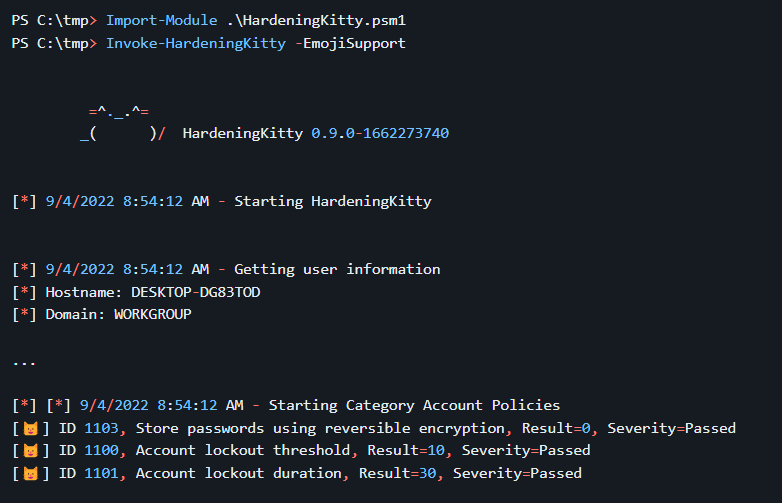Click the cat emoji beside ID 1101
This screenshot has width=782, height=503.
tap(31, 473)
